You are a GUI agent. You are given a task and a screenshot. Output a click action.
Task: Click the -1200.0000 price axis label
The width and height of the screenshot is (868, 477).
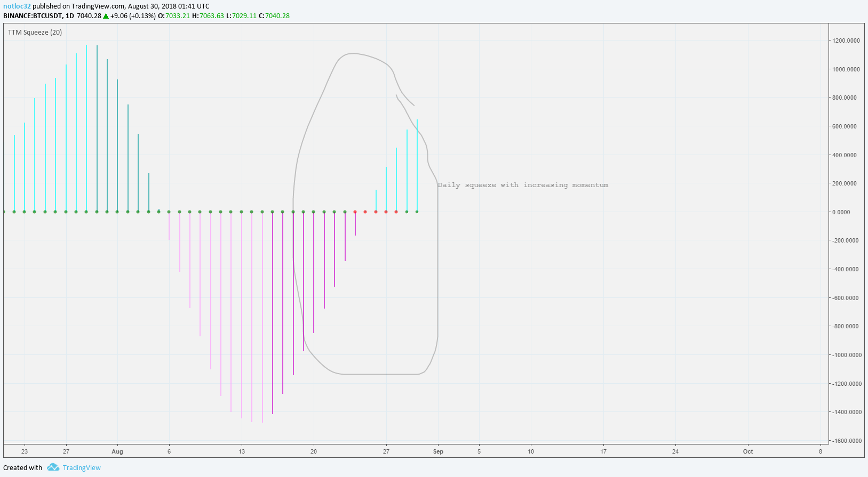coord(847,384)
